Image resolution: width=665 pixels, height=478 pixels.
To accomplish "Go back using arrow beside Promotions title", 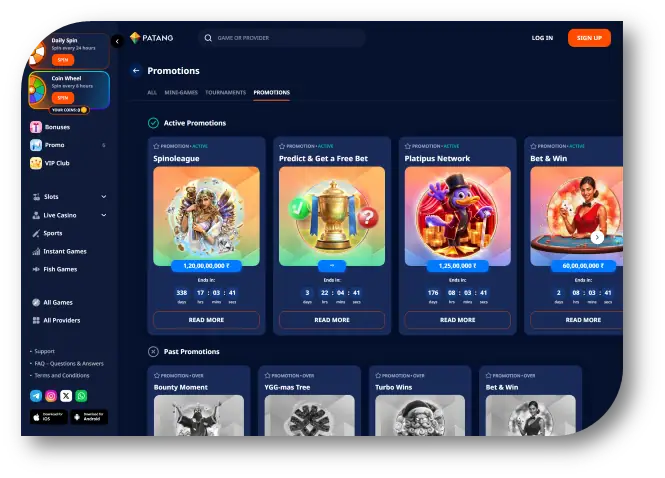I will 136,71.
